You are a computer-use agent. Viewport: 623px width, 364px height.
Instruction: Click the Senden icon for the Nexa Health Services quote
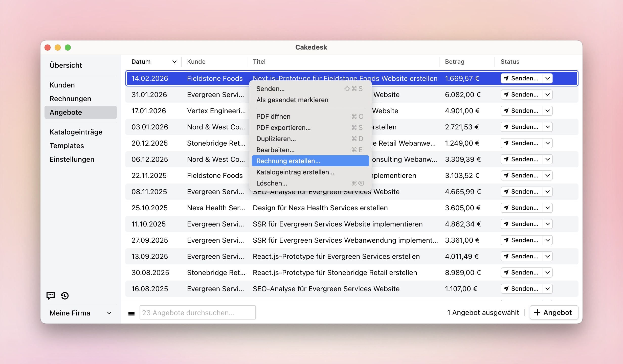pyautogui.click(x=506, y=208)
